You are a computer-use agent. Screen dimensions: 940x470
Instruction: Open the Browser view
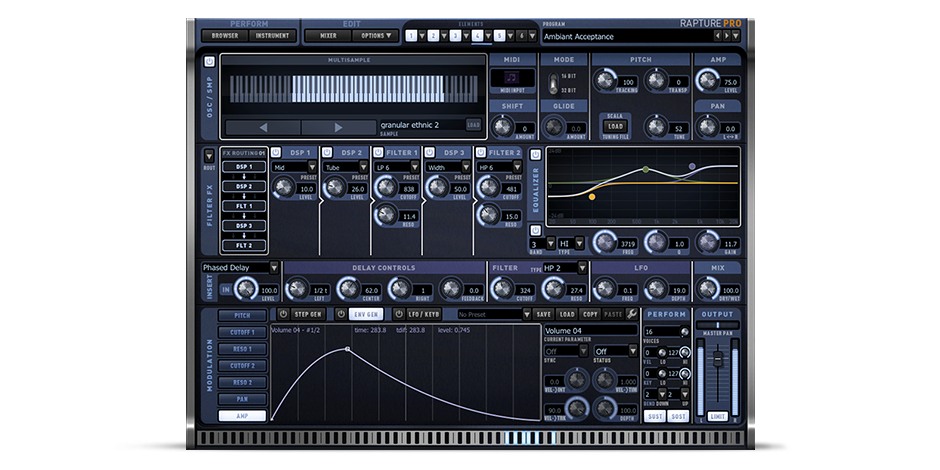(x=225, y=36)
